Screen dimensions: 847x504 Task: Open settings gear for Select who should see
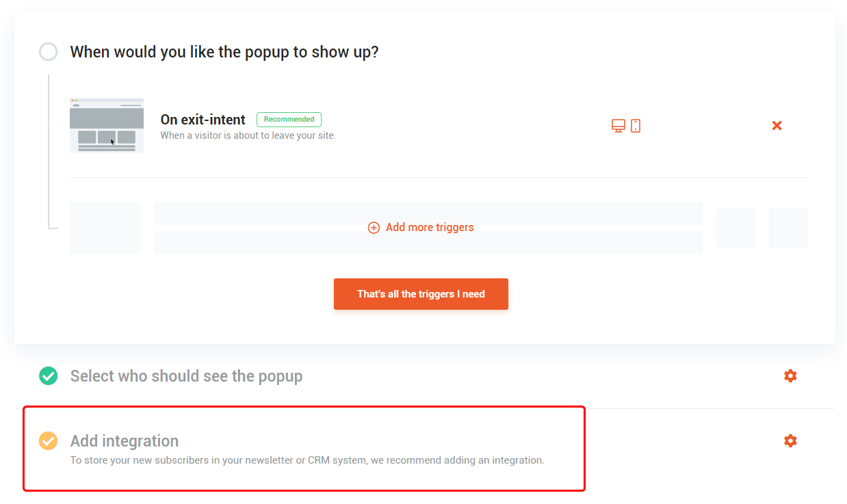pyautogui.click(x=790, y=375)
